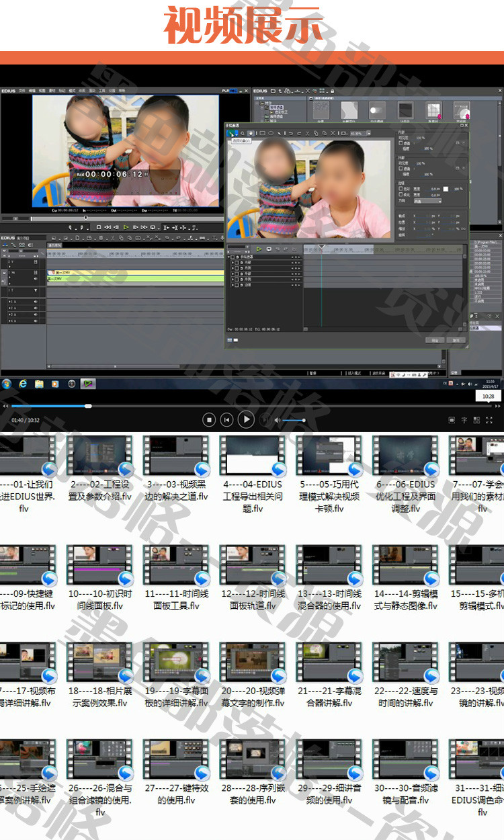Expand the 特效 root node in the effects tree

258,102
